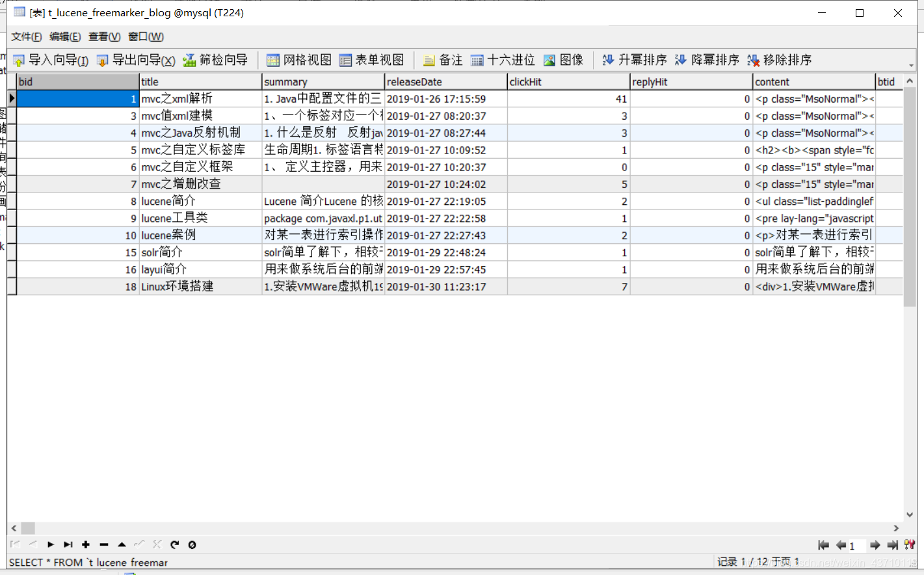Click the btid column header

point(889,81)
